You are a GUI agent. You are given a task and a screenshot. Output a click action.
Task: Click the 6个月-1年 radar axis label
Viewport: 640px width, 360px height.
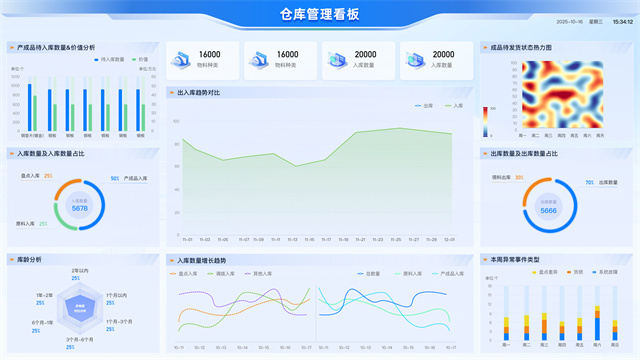click(x=42, y=322)
